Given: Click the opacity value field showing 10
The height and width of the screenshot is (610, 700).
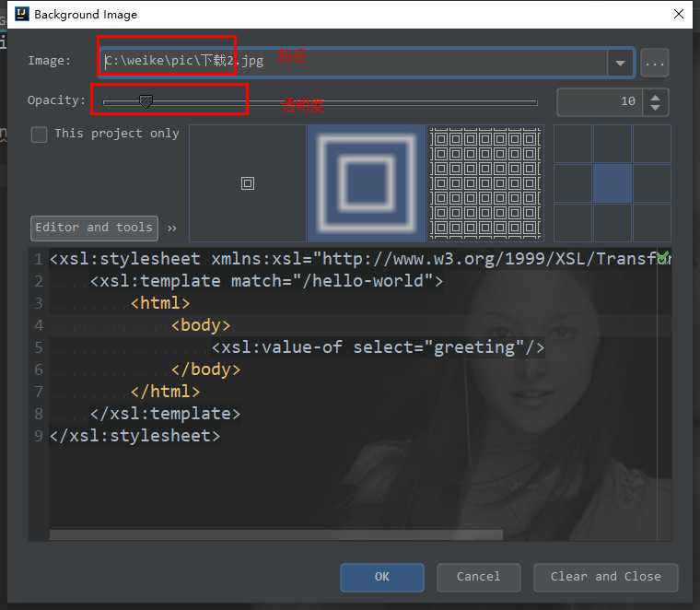Looking at the screenshot, I should pos(600,101).
